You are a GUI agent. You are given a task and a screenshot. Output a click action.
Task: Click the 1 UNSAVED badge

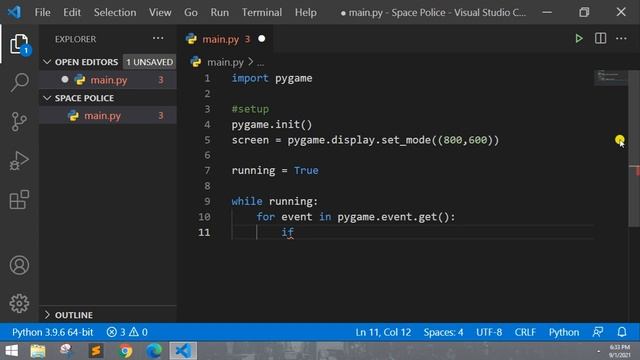coord(149,62)
